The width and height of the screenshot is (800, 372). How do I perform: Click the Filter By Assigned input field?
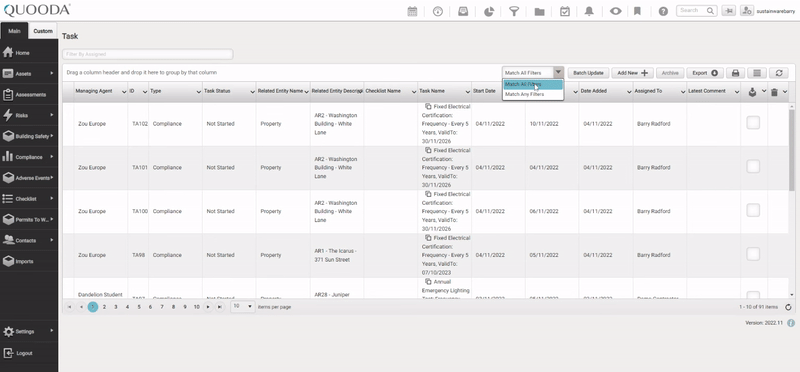pos(147,54)
